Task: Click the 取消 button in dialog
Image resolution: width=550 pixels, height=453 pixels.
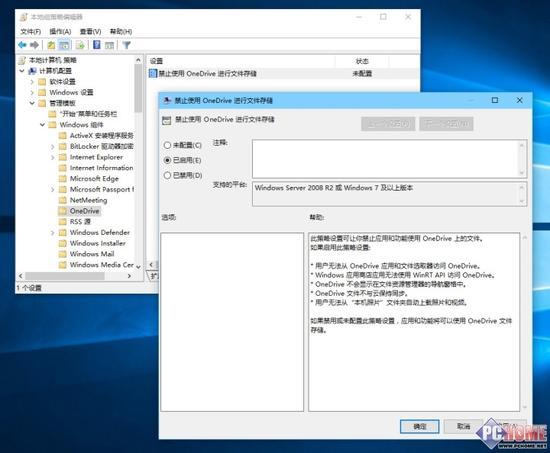Action: click(x=463, y=426)
